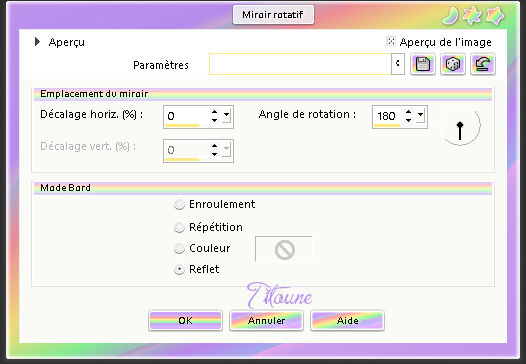This screenshot has width=526, height=364.
Task: Select the Répétition radio button
Action: point(179,227)
